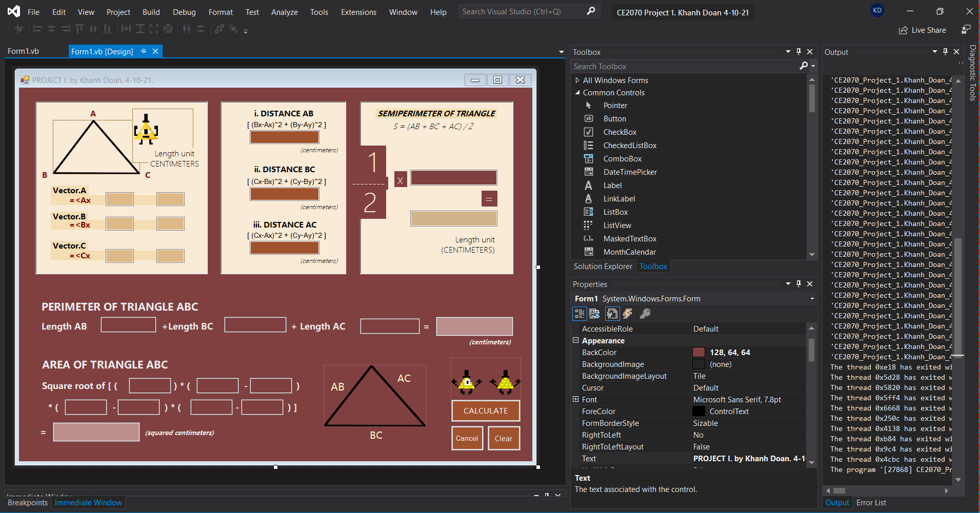Viewport: 980px width, 513px height.
Task: Click the feedback icon near Live Share
Action: pyautogui.click(x=966, y=30)
